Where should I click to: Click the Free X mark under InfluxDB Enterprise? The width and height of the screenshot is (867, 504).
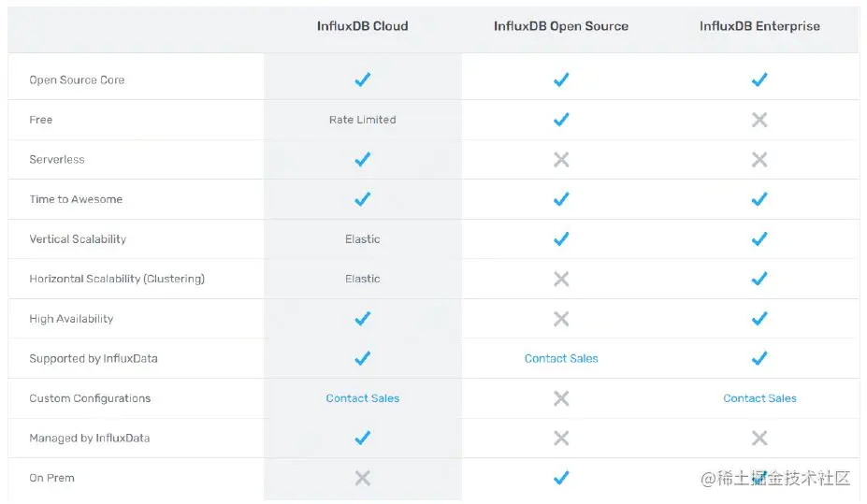point(759,120)
